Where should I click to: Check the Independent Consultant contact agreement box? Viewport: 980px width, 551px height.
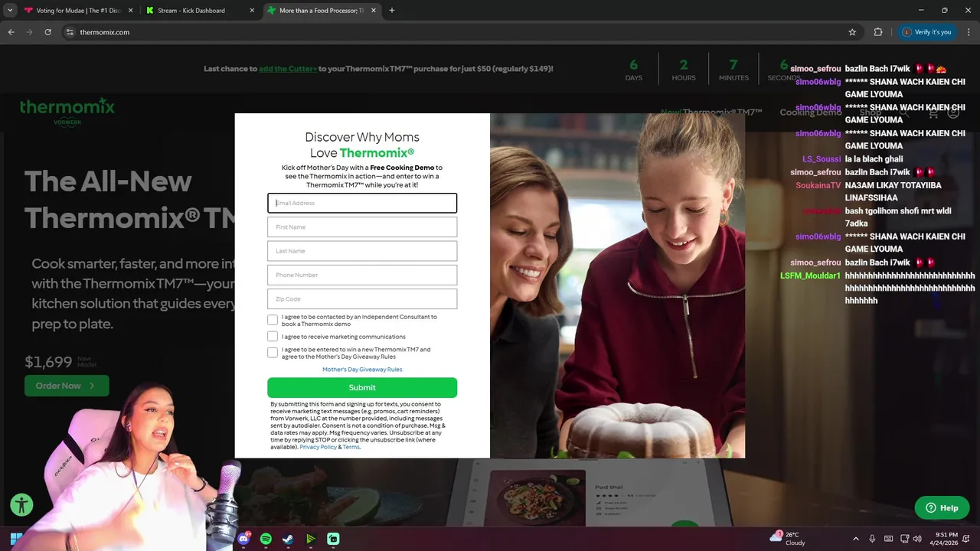click(273, 320)
